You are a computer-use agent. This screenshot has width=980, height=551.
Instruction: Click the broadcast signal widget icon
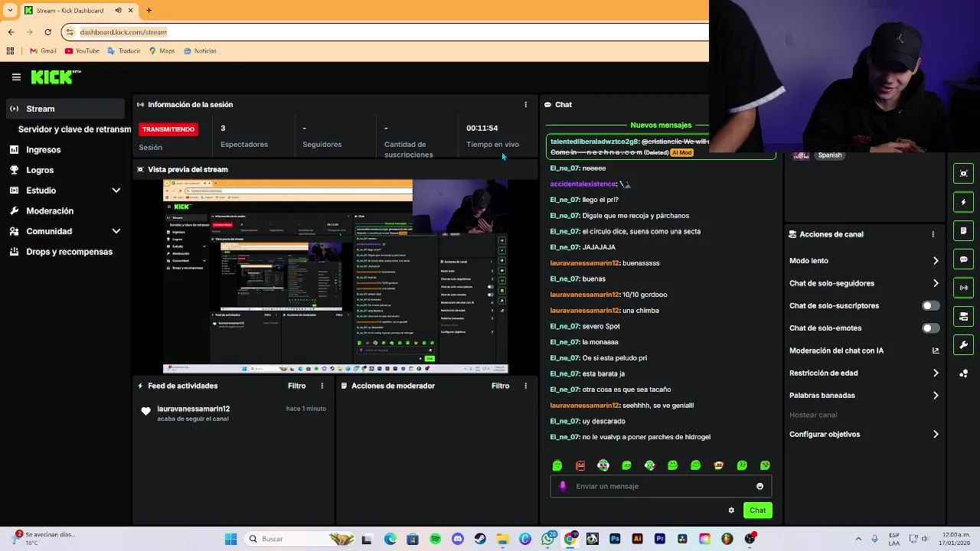coord(964,288)
